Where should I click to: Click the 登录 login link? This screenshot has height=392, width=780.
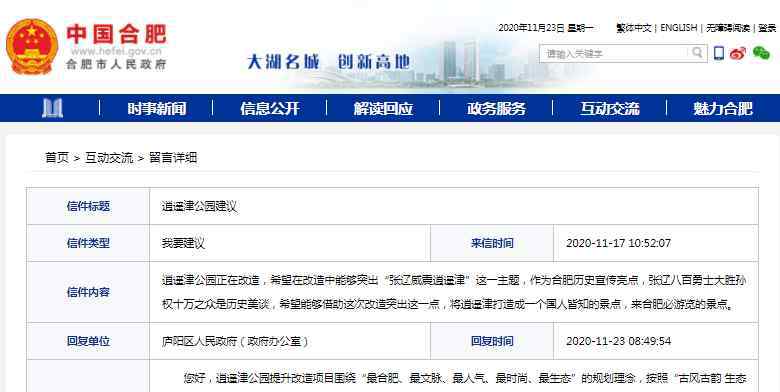tap(767, 28)
